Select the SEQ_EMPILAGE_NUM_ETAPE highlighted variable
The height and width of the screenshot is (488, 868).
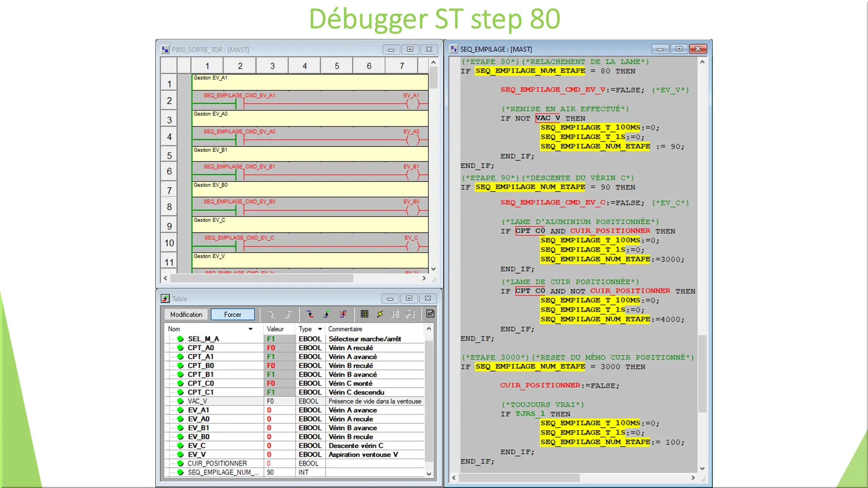(x=529, y=71)
